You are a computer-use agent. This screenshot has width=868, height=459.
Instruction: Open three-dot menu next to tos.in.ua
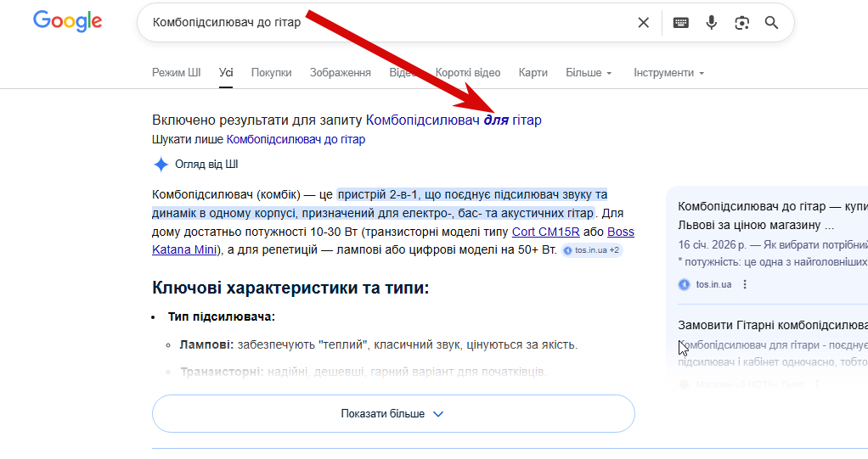click(745, 284)
